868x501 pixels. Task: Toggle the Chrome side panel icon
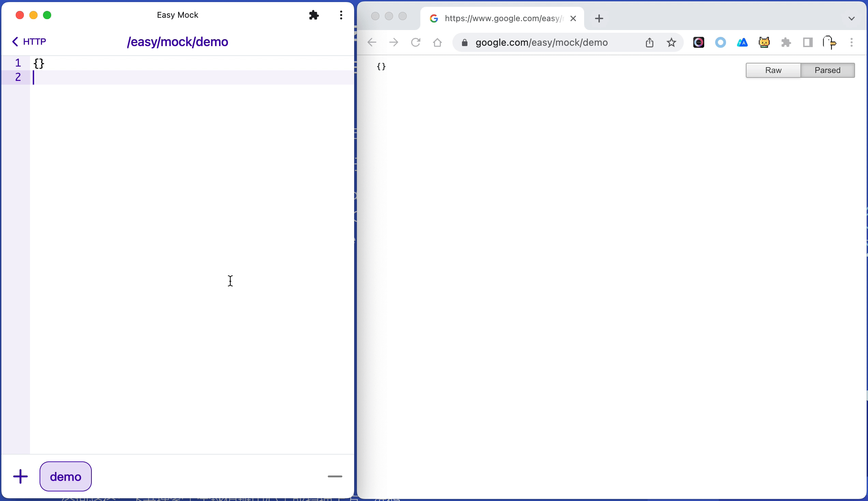point(808,42)
